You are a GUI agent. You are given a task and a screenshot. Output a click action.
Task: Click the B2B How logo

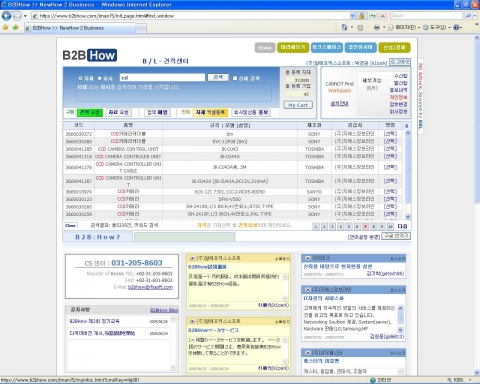coord(90,55)
